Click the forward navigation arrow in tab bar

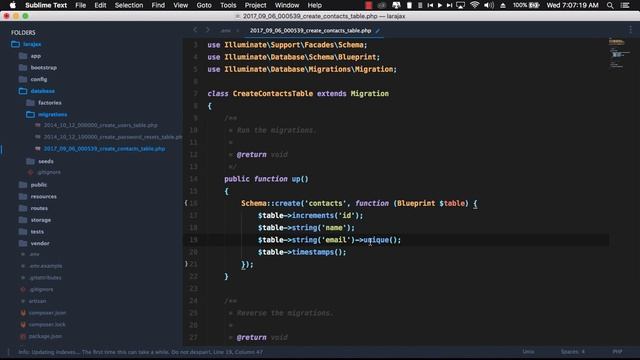pyautogui.click(x=207, y=30)
